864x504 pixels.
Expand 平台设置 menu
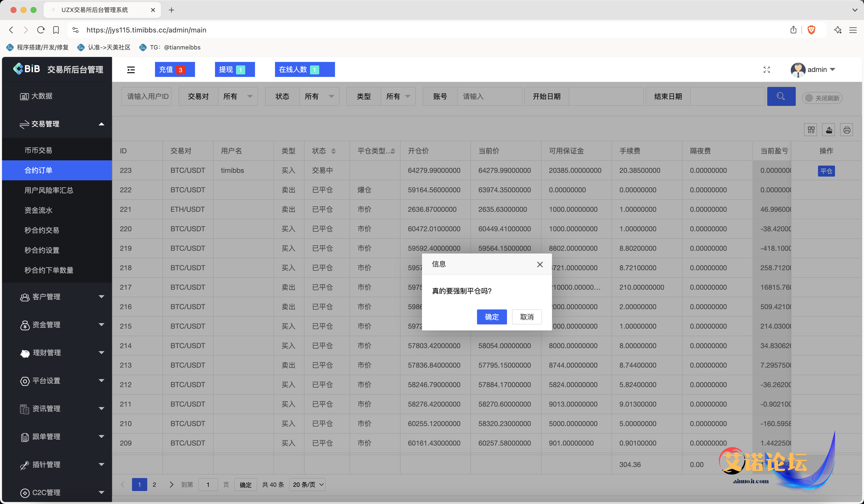coord(57,381)
